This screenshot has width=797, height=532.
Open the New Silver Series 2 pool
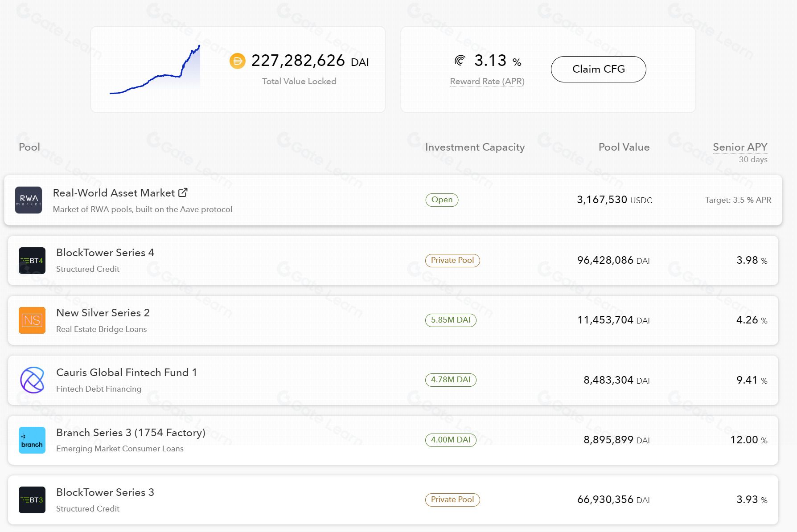[393, 320]
